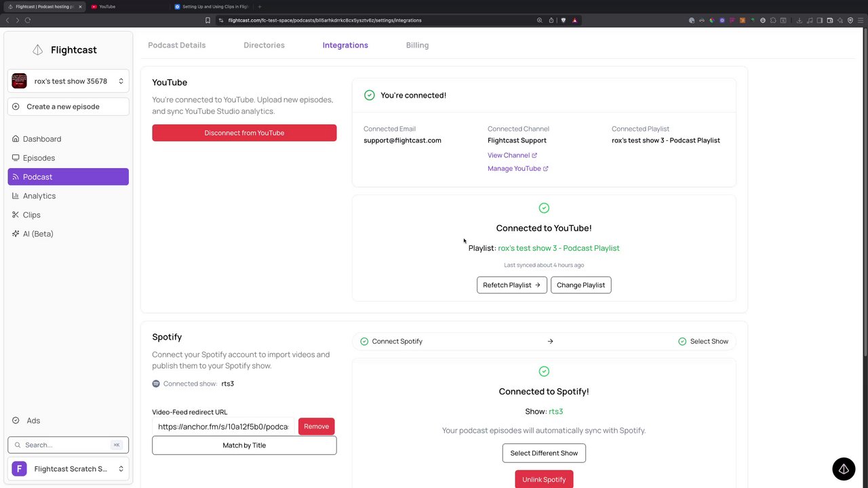Click the Brave Rewards triangle icon
The image size is (868, 488).
[575, 20]
